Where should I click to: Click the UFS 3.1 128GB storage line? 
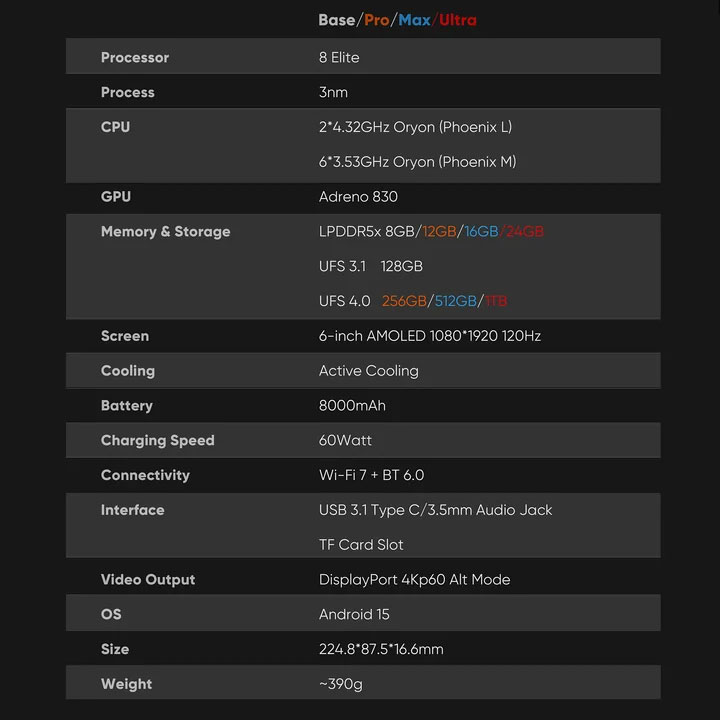click(x=370, y=267)
